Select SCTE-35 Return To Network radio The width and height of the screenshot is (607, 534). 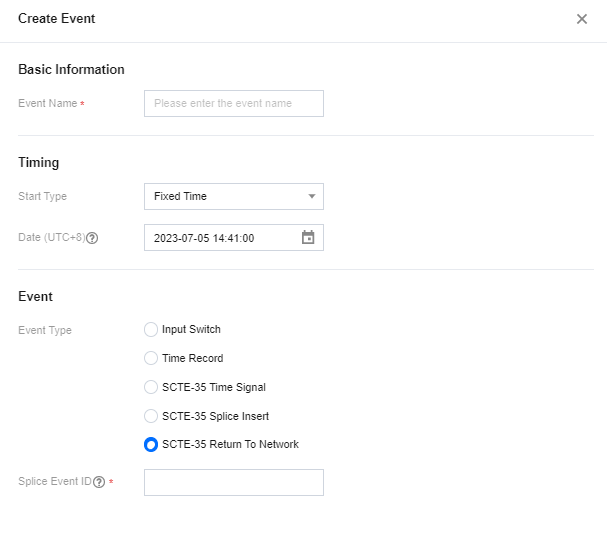(151, 445)
